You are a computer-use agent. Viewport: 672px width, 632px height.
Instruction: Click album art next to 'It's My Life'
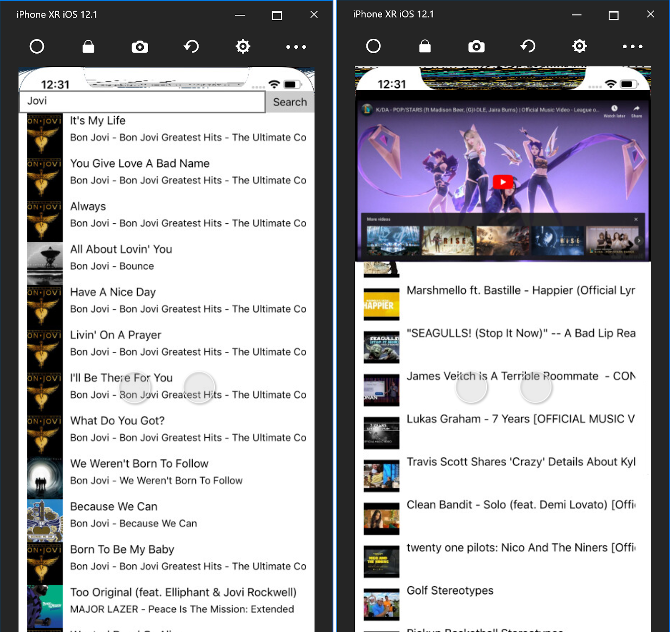pos(45,134)
